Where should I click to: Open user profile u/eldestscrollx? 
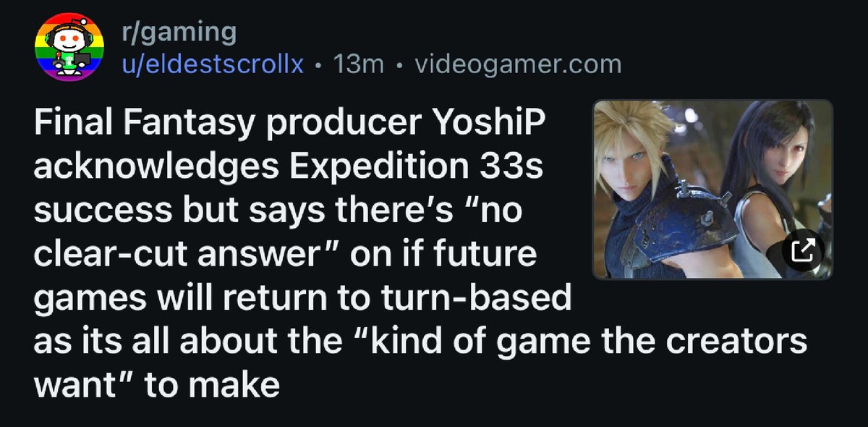(x=212, y=64)
